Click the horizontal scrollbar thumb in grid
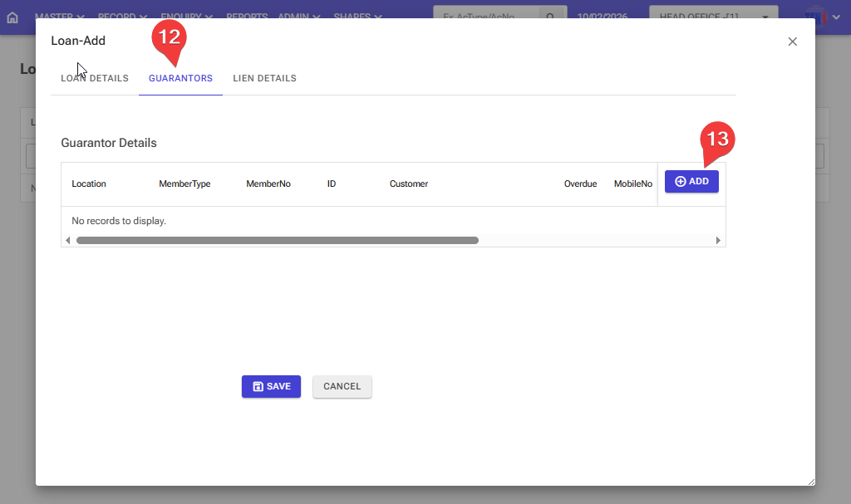 point(277,240)
